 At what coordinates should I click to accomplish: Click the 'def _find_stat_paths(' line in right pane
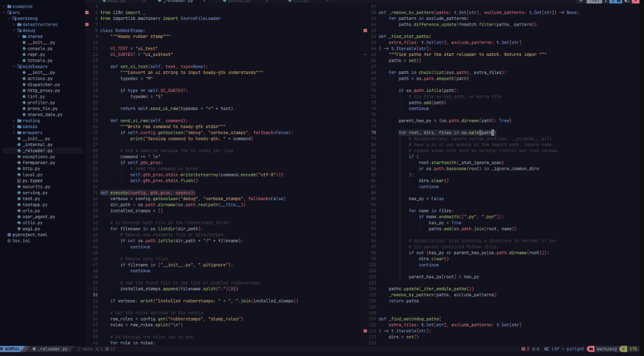[x=405, y=37]
